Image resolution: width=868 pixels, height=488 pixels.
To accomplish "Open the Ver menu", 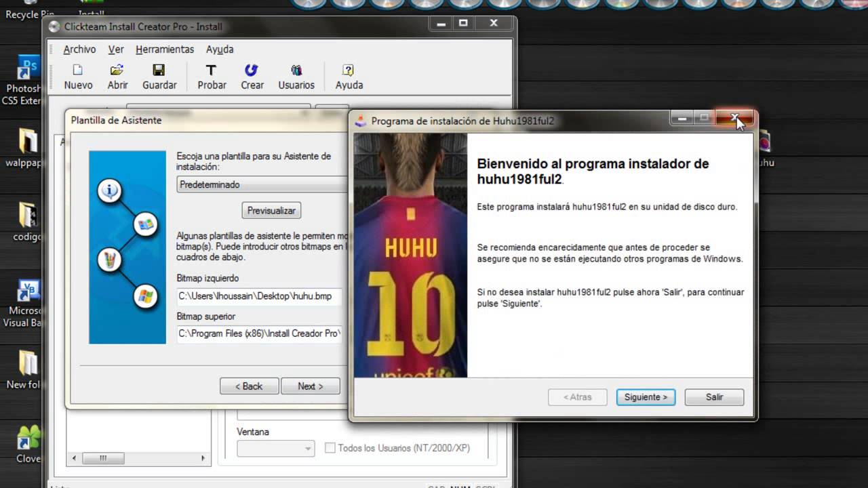I will pos(116,49).
